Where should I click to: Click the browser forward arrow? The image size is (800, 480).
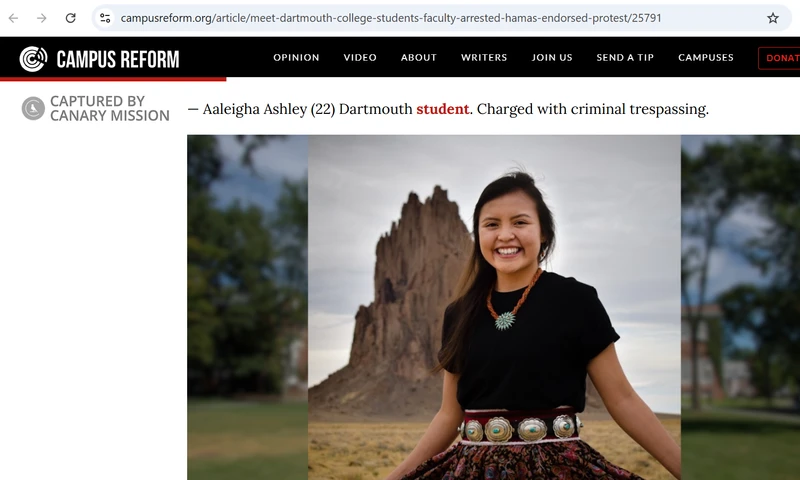[x=42, y=18]
